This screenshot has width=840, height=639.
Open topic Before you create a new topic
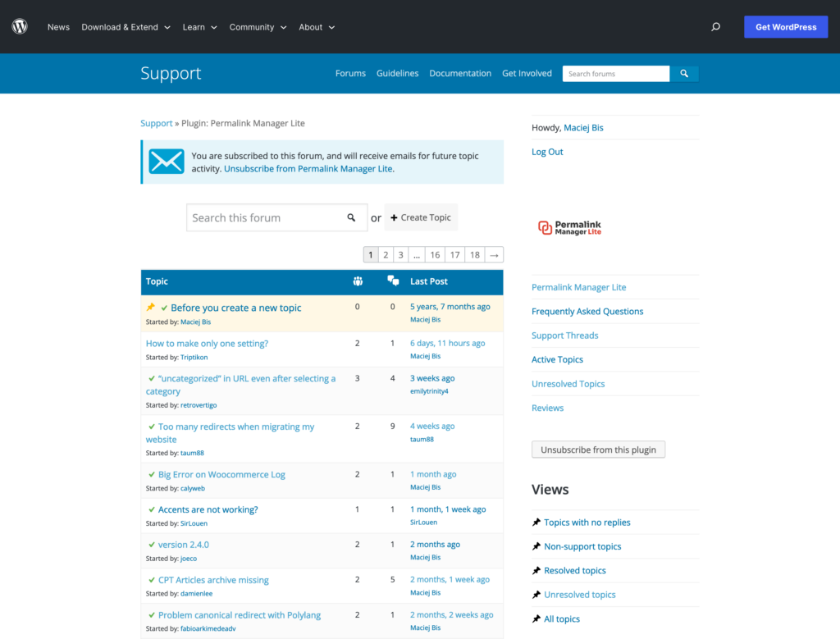(x=235, y=308)
